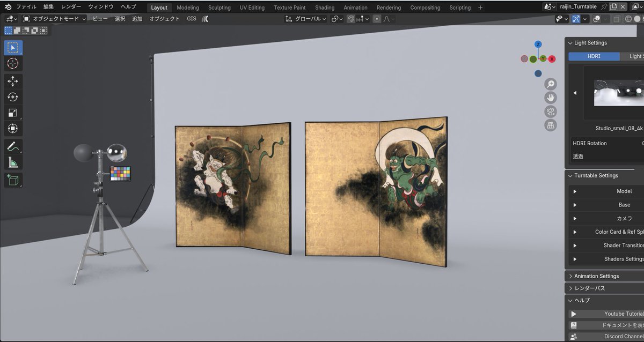
Task: Switch to the Scripting workspace tab
Action: pos(460,8)
